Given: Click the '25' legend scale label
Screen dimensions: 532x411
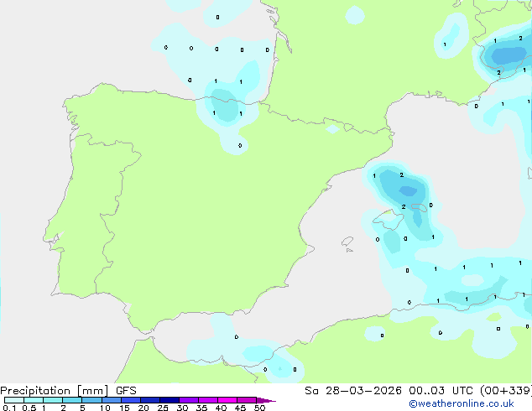Looking at the screenshot, I should 163,408.
